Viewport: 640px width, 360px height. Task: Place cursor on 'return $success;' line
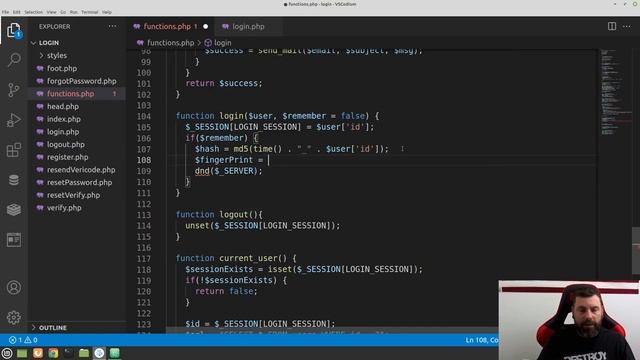coord(224,83)
